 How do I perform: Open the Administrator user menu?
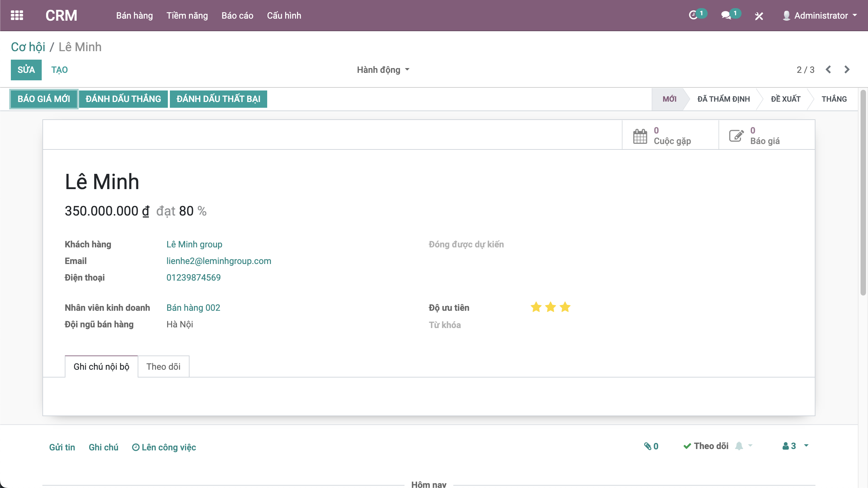[x=820, y=16]
